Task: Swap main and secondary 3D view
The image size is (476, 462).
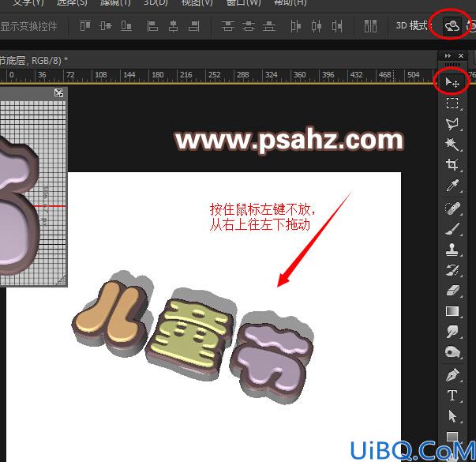Action: click(x=58, y=92)
